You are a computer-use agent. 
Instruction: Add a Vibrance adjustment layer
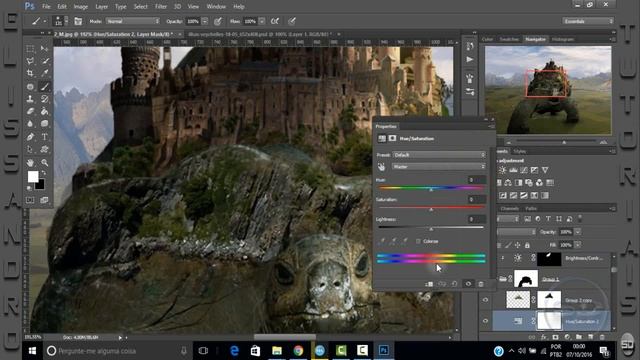545,170
